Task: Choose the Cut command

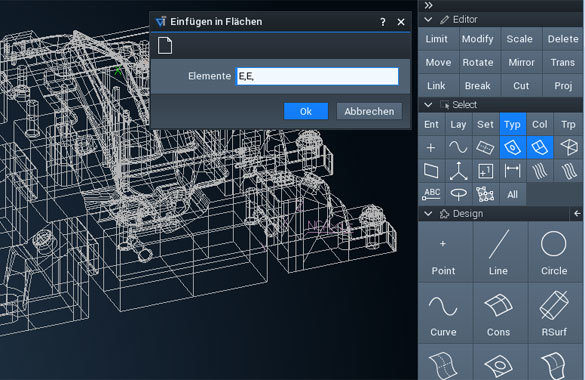Action: [x=521, y=86]
